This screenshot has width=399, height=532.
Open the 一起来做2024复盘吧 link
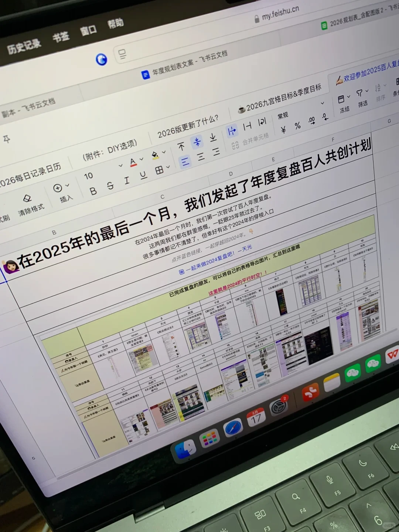(216, 260)
